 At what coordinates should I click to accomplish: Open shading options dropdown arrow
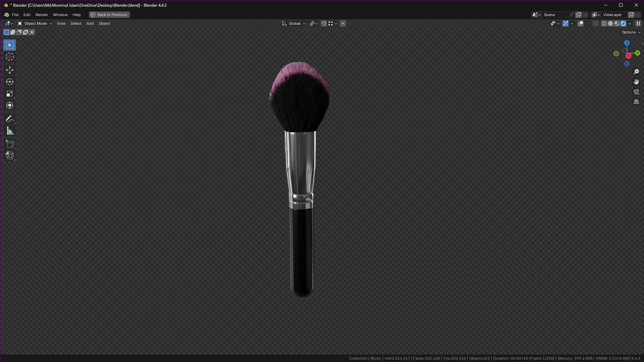click(630, 23)
